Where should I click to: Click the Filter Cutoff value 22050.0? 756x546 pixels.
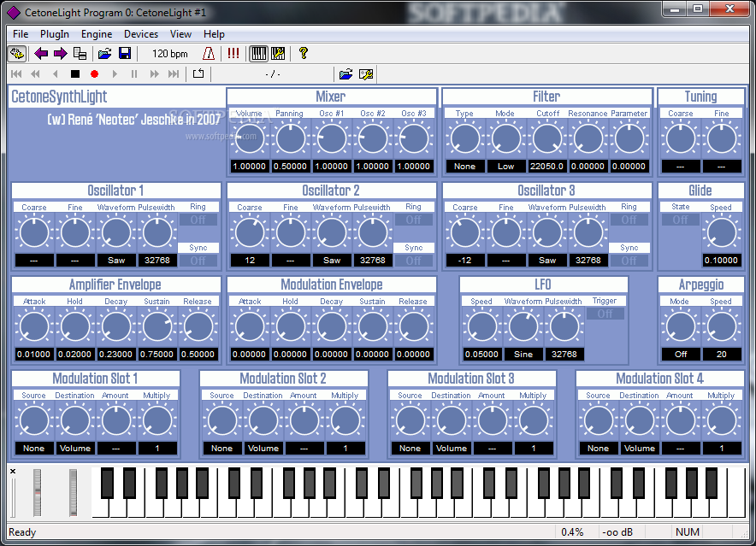(x=547, y=167)
